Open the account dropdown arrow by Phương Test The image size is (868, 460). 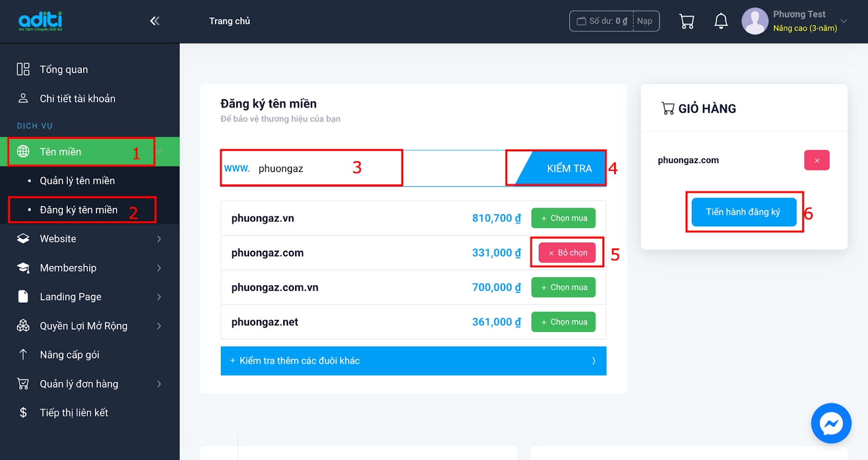844,21
